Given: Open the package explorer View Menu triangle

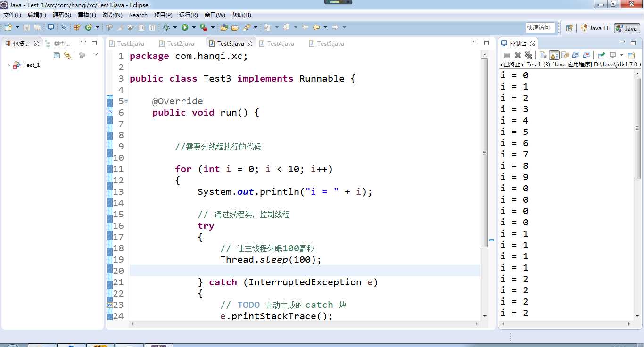Looking at the screenshot, I should pos(96,55).
